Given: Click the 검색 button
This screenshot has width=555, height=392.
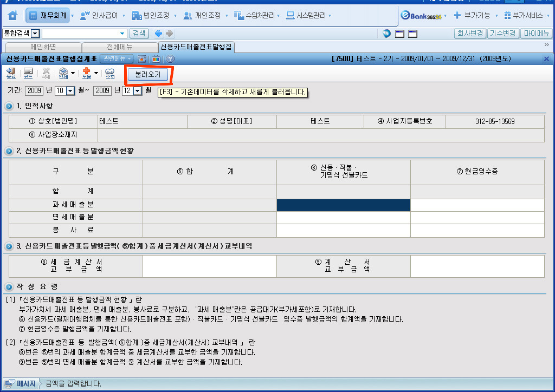Looking at the screenshot, I should [x=139, y=34].
